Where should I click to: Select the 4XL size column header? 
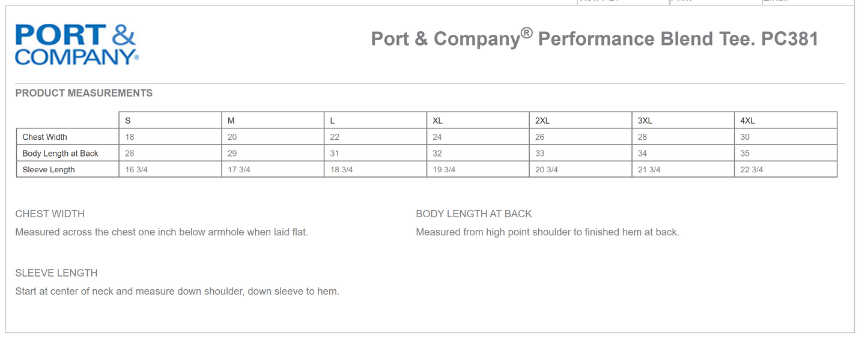point(747,121)
